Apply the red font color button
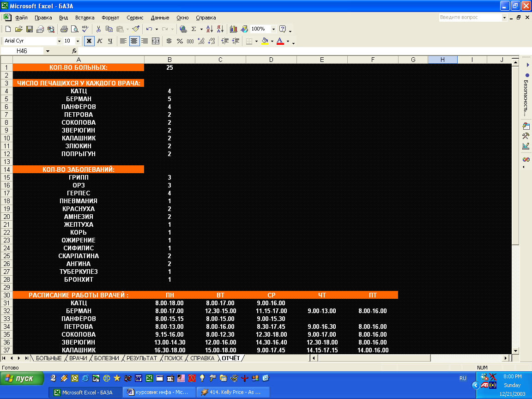Image resolution: width=532 pixels, height=399 pixels. tap(280, 41)
